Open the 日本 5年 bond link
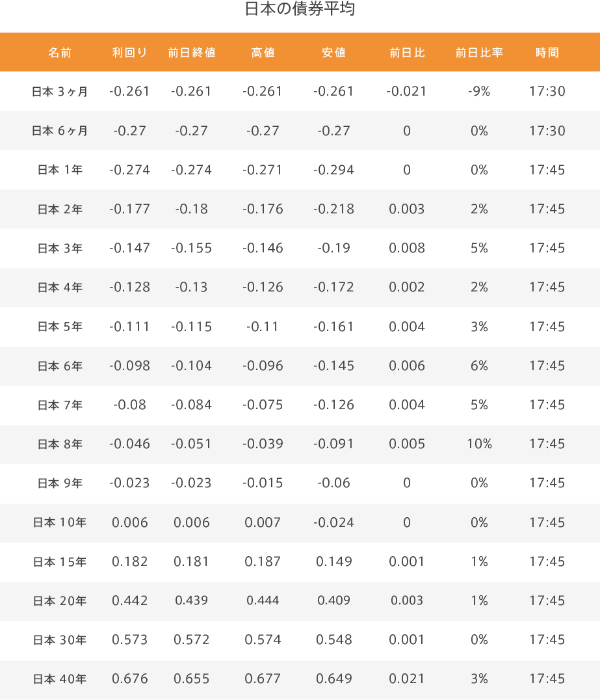Viewport: 600px width, 700px height. 60,327
